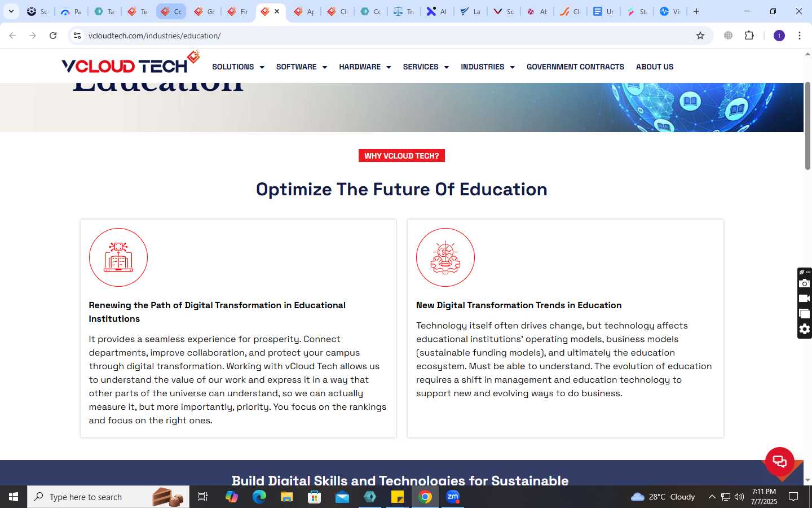
Task: Switch to the 'Vis' tab
Action: (670, 11)
